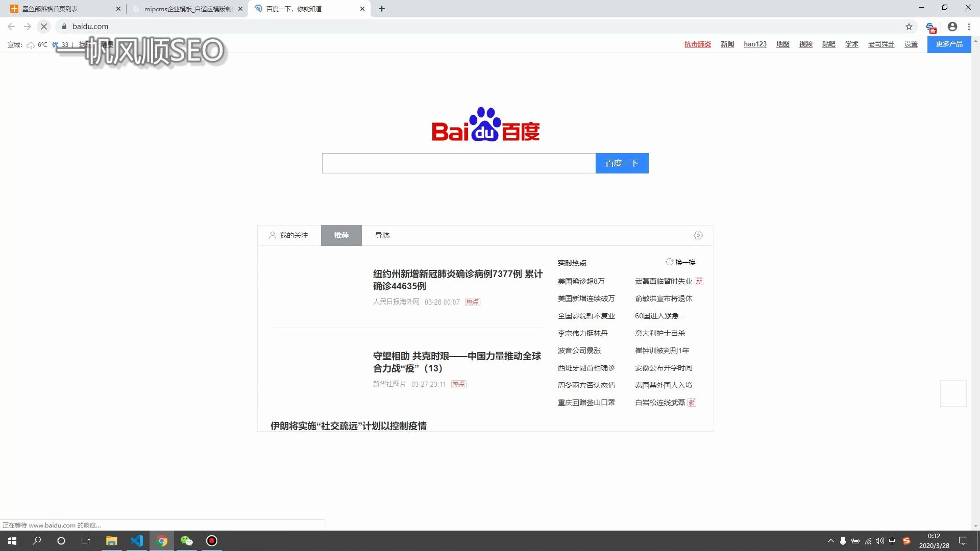Click the page vertical scrollbar
Viewport: 980px width, 551px height.
(x=975, y=283)
